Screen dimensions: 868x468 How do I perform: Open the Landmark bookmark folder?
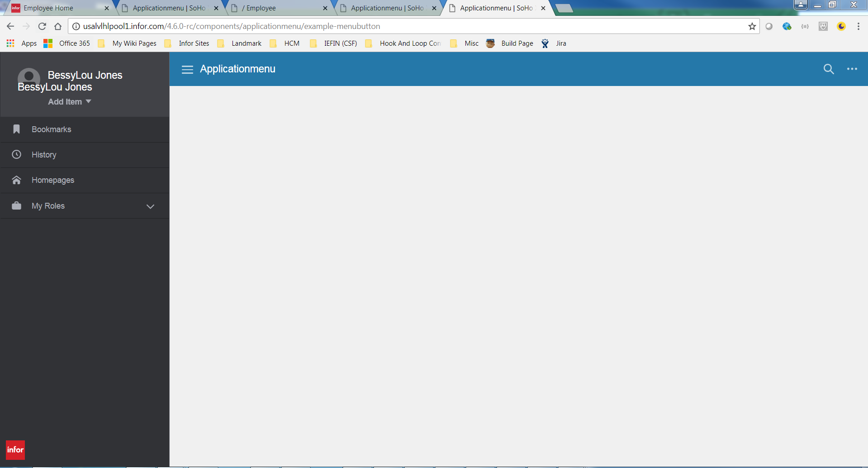tap(239, 43)
